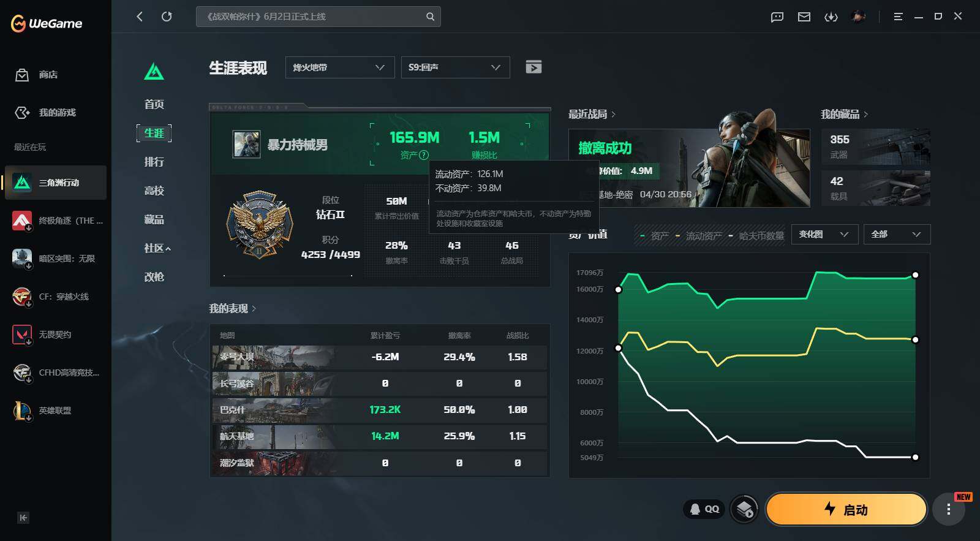Open the three-dot more options button
This screenshot has width=980, height=541.
[949, 509]
